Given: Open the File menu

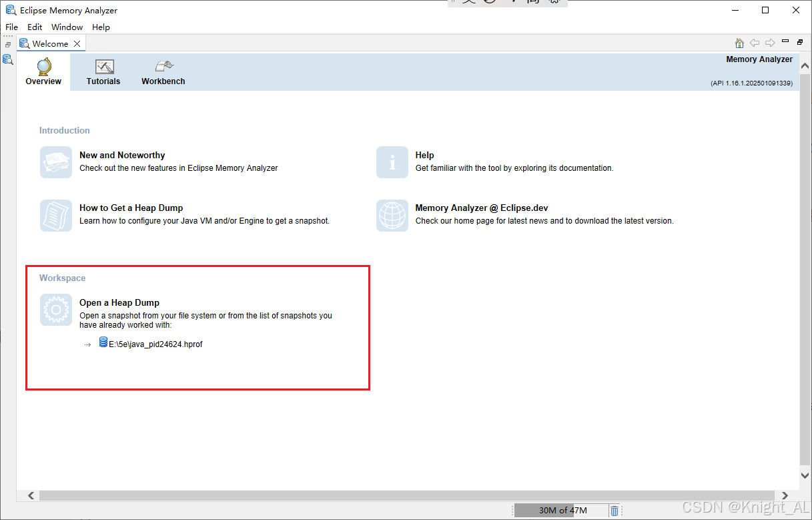Looking at the screenshot, I should click(x=11, y=27).
